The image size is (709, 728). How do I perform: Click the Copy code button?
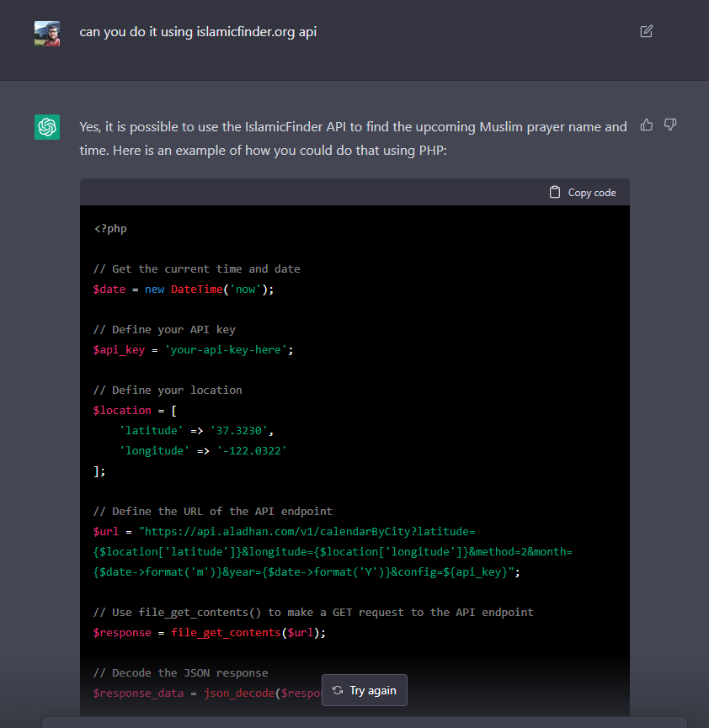pos(583,192)
